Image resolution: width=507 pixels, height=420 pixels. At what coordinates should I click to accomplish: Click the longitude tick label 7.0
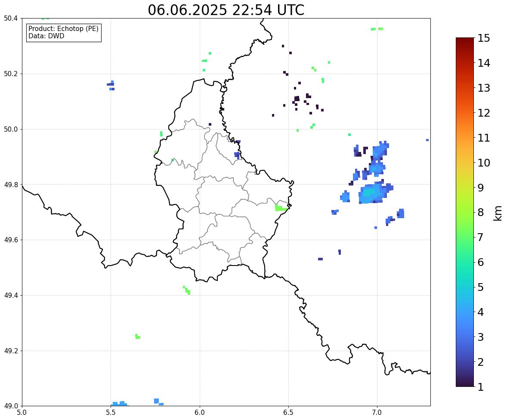click(x=377, y=413)
